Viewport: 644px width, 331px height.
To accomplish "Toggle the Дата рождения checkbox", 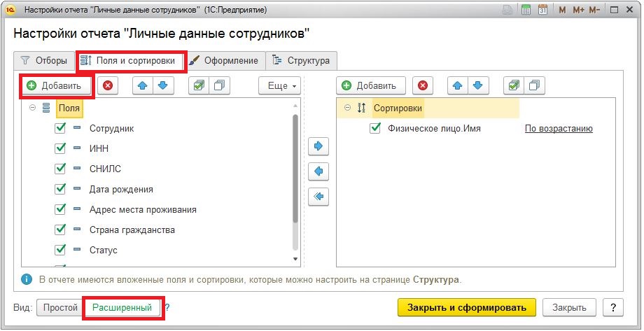I will coord(60,189).
